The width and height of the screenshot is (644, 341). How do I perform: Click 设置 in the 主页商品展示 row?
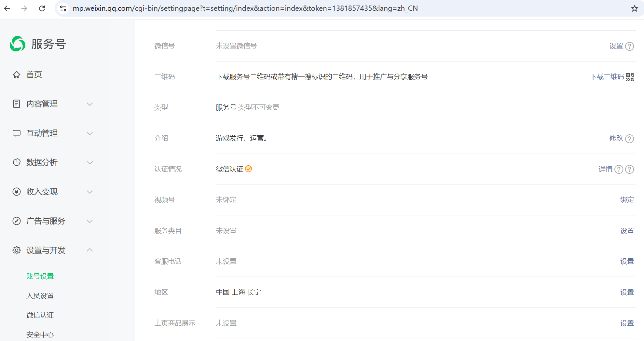(x=627, y=323)
